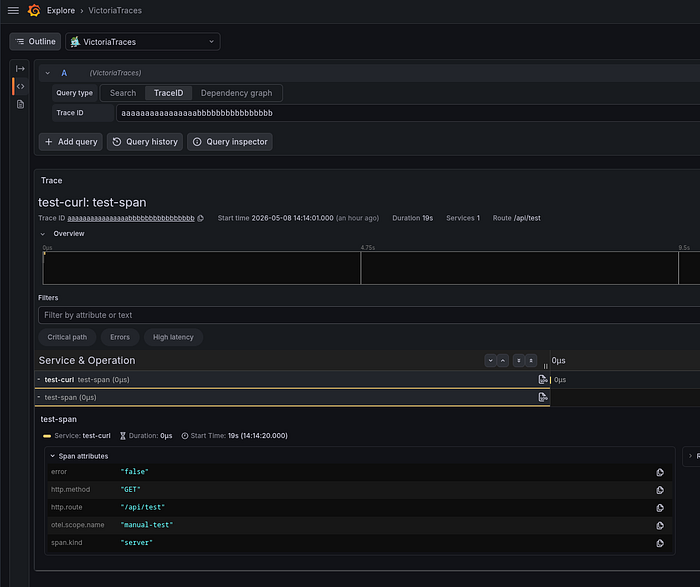Toggle the High latency filter

coord(173,337)
